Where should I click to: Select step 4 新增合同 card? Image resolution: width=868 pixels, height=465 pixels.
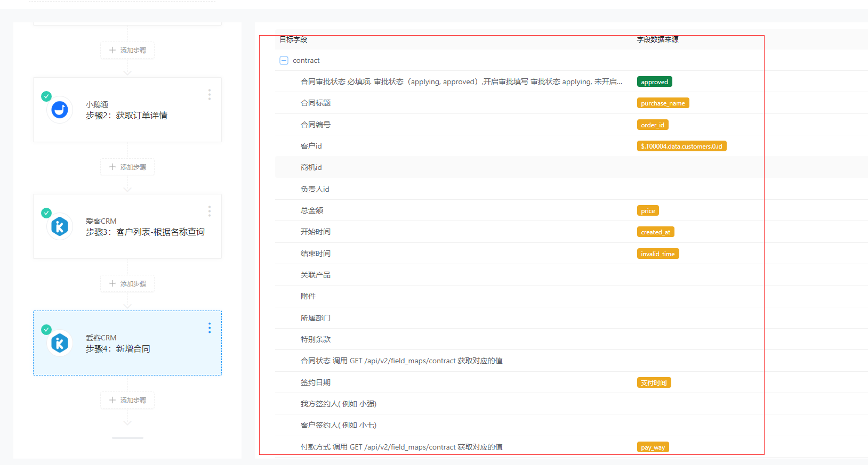[127, 343]
